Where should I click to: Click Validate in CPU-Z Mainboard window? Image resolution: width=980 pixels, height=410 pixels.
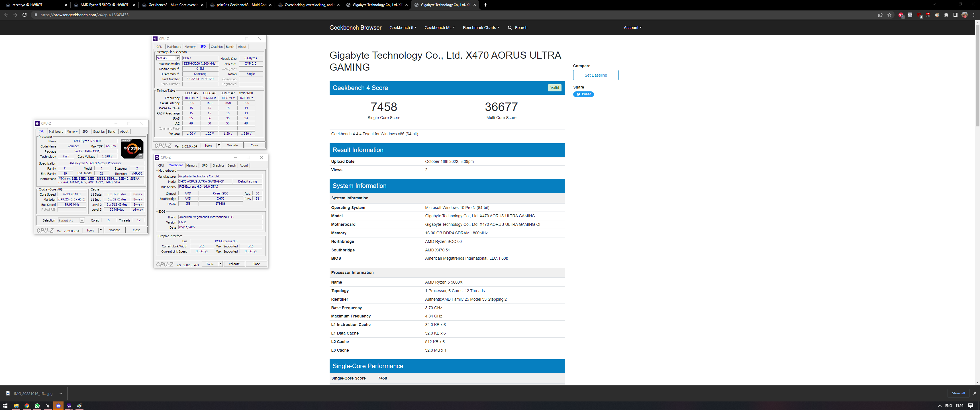pyautogui.click(x=234, y=264)
